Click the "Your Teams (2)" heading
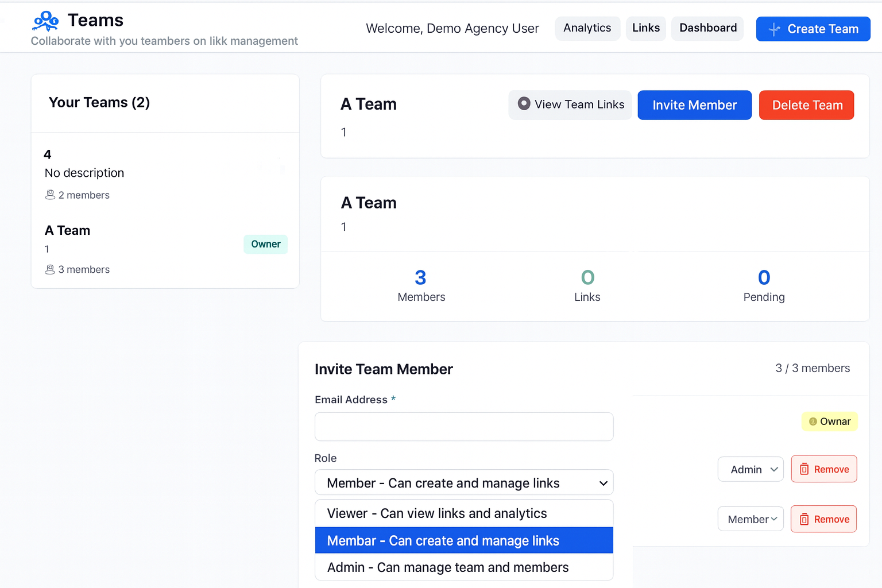Screen dimensions: 882x588 pyautogui.click(x=99, y=102)
